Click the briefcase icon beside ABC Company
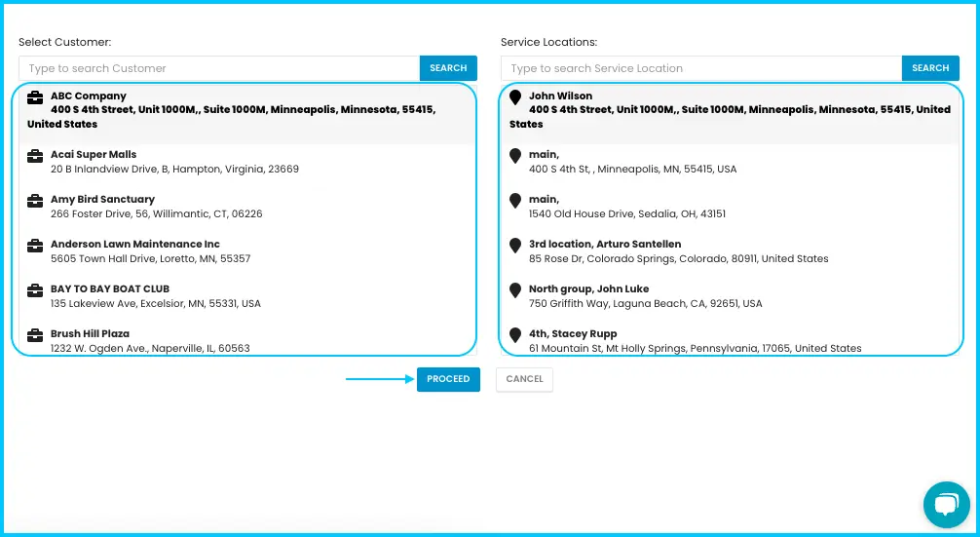Screen dimensions: 980x537 pos(35,97)
